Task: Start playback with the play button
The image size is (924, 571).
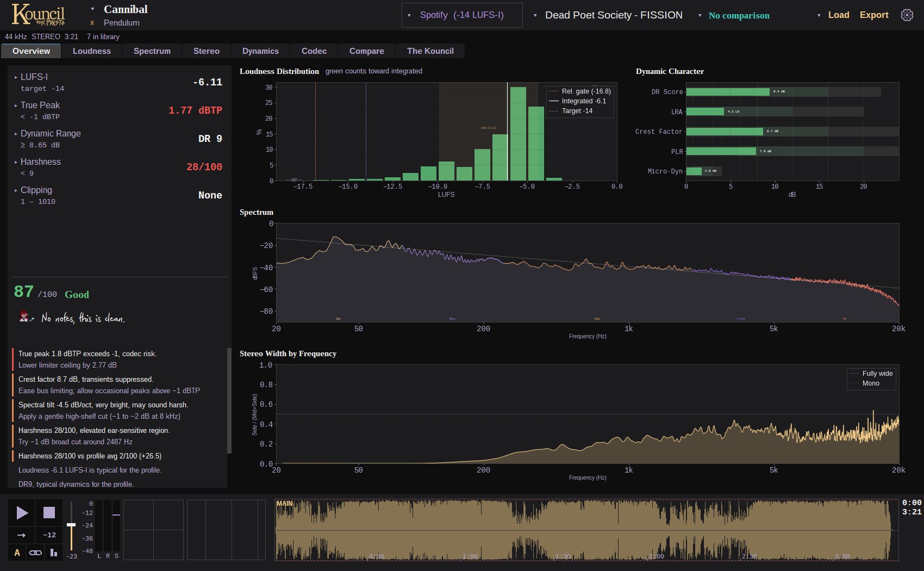Action: (x=22, y=513)
